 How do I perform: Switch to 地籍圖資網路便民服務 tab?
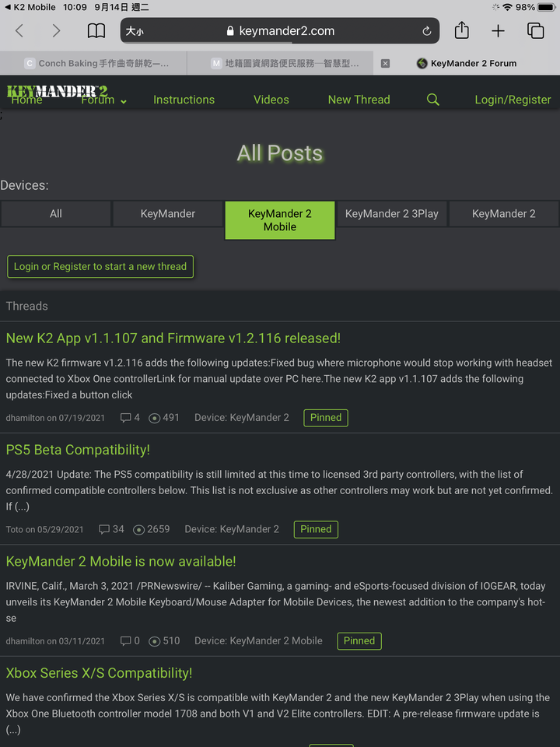coord(280,63)
